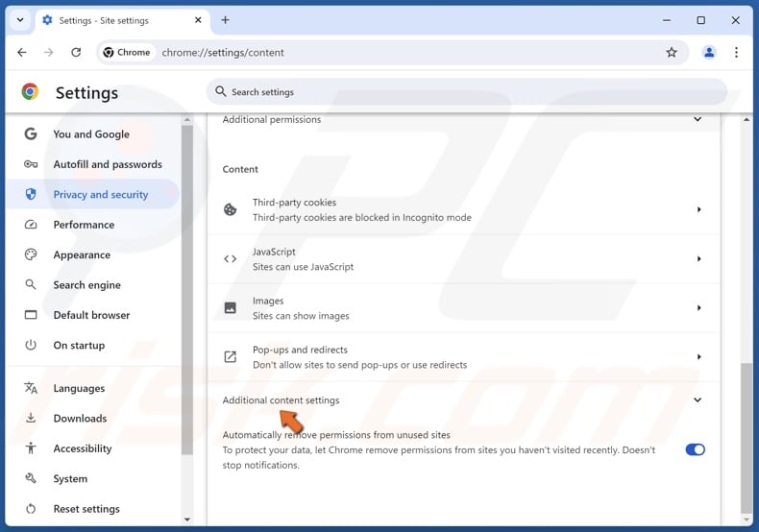Screen dimensions: 759x532
Task: Click the download arrow icon
Action: pyautogui.click(x=31, y=418)
